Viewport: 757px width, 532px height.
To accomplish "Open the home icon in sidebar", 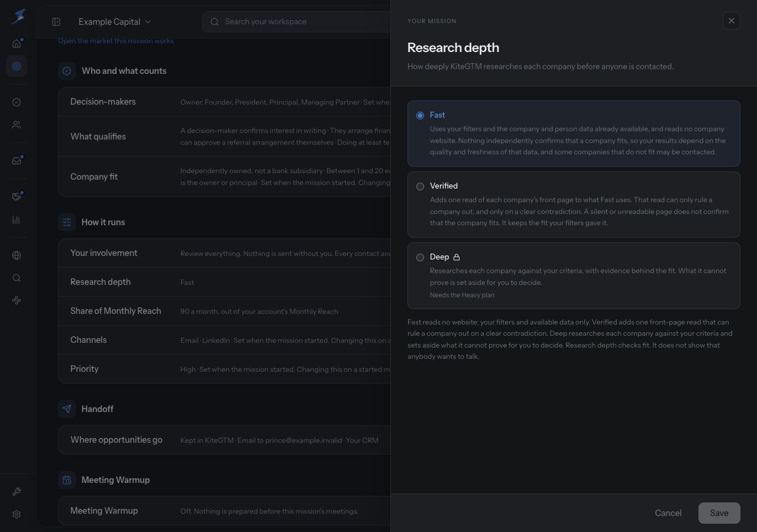I will click(17, 43).
